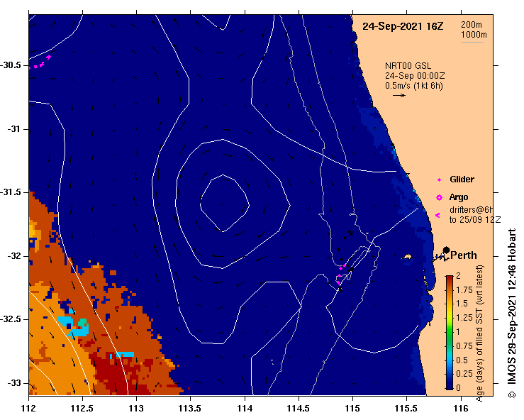524x420 pixels.
Task: Click the 'to 25/09 12Z' legend text
Action: pyautogui.click(x=475, y=220)
